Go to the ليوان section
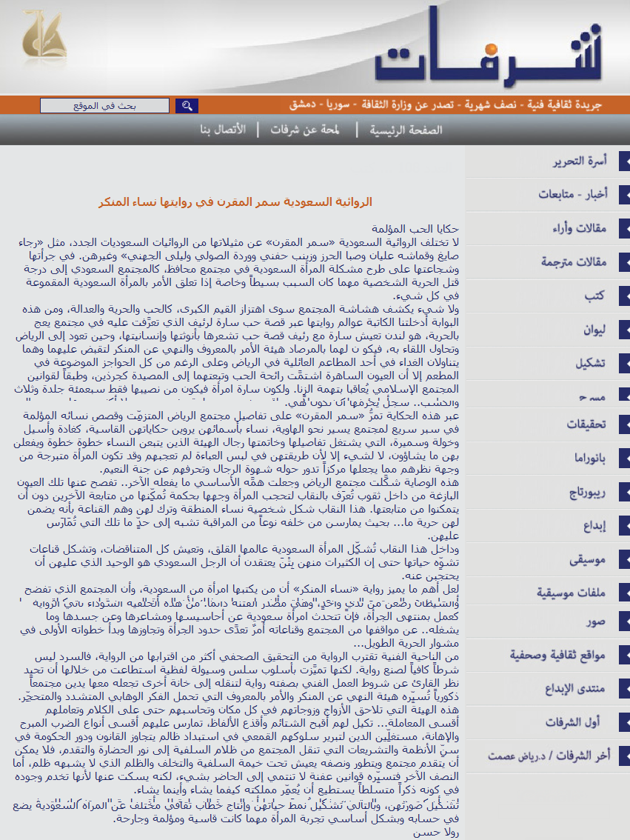The height and width of the screenshot is (840, 630). click(594, 330)
